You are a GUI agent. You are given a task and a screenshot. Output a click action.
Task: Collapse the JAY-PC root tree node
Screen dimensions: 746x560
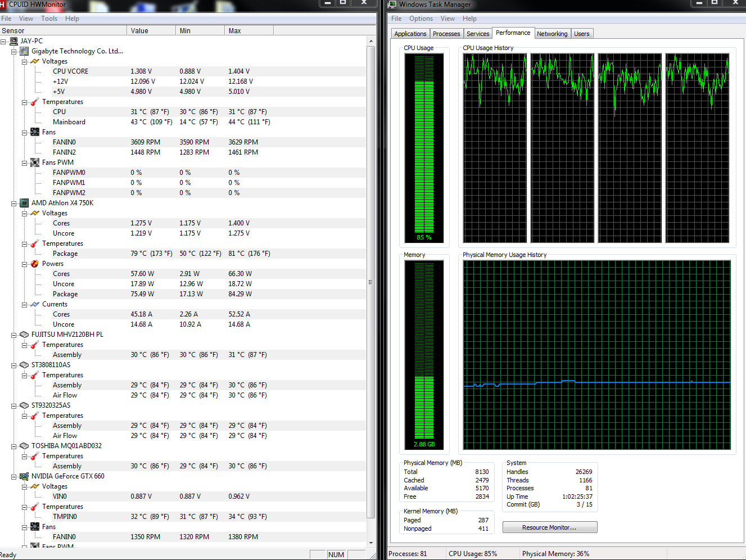[x=3, y=42]
